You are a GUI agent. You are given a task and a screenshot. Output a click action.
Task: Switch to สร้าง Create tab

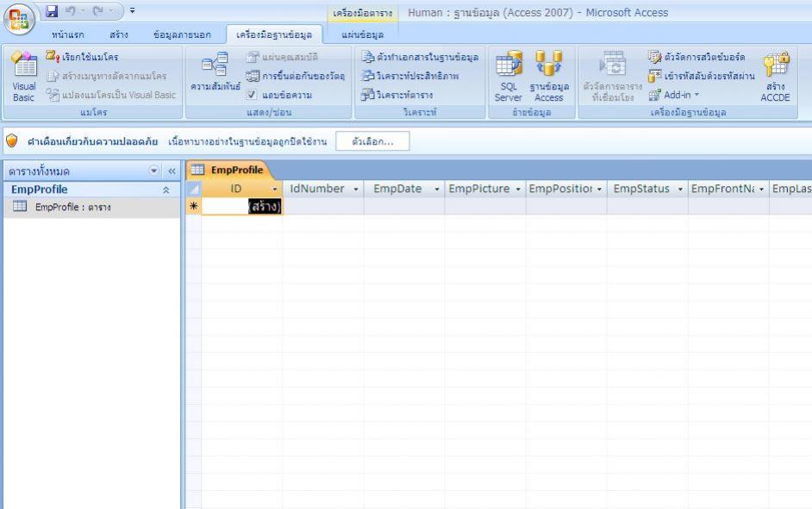pyautogui.click(x=119, y=34)
